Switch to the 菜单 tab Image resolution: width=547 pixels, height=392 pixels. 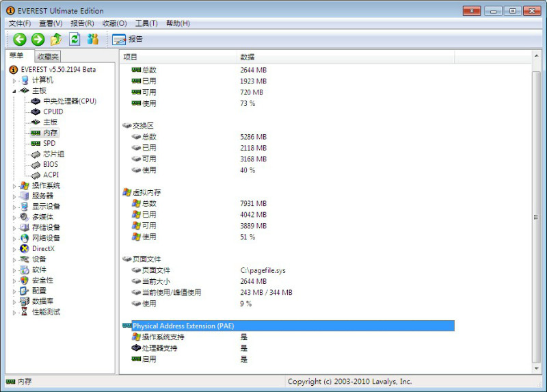20,55
